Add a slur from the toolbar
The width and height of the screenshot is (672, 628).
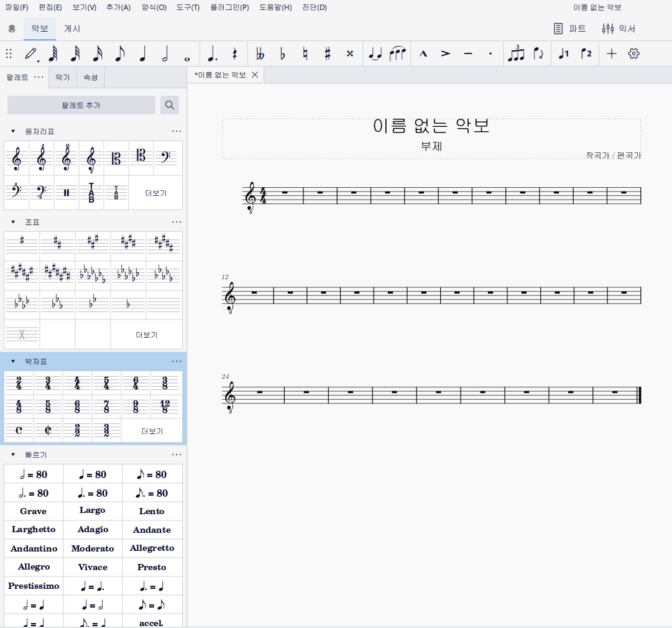tap(398, 53)
